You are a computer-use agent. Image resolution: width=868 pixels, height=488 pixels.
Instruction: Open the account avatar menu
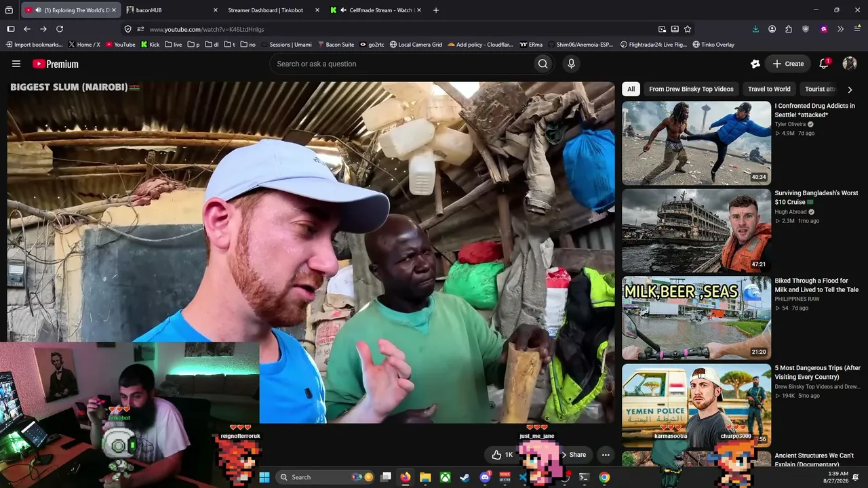point(850,64)
